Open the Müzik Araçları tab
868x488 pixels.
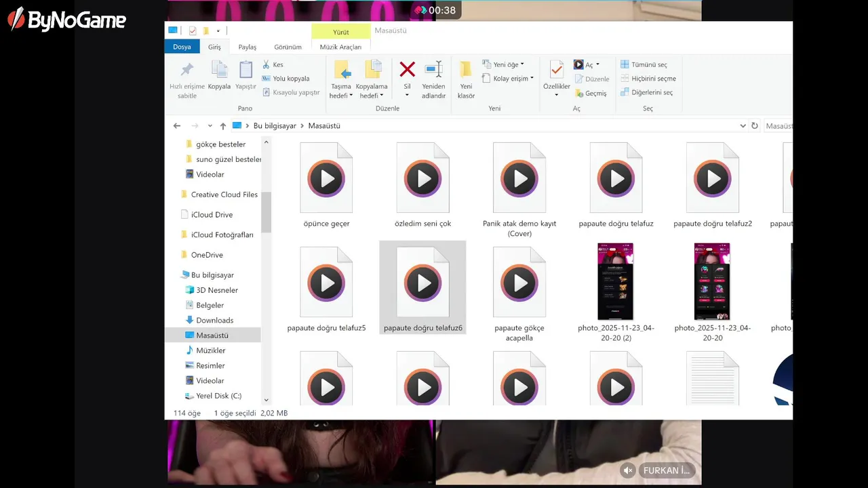click(340, 47)
